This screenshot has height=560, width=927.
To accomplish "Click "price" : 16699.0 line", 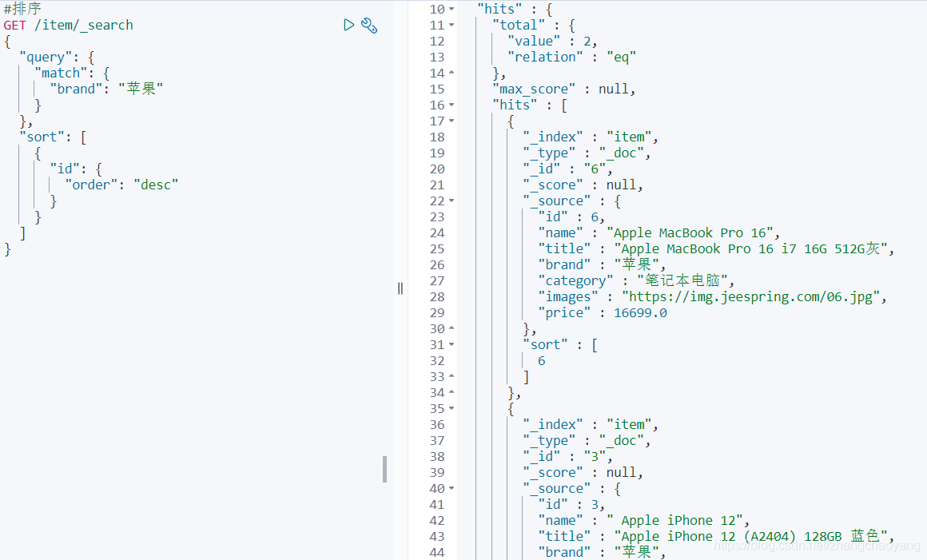I will click(x=603, y=312).
